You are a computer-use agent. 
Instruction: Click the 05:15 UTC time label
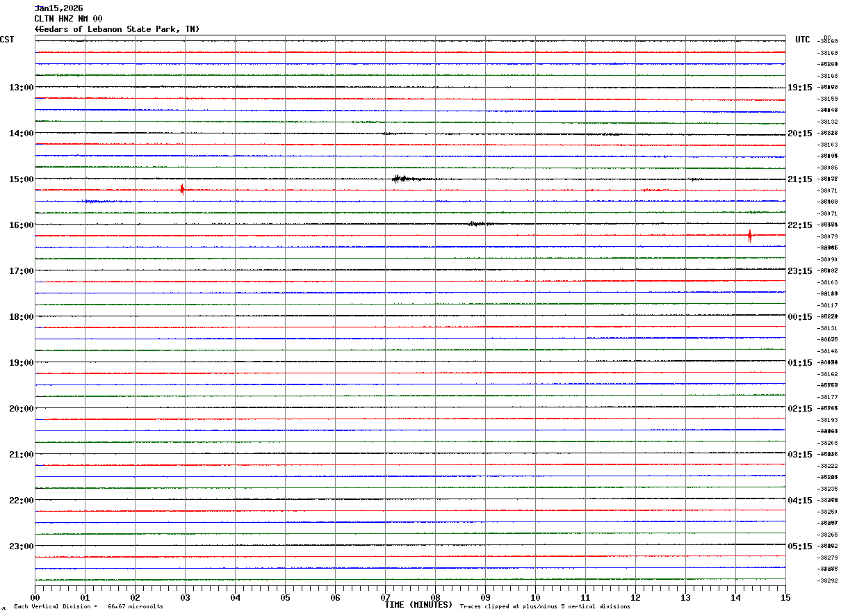(x=800, y=546)
